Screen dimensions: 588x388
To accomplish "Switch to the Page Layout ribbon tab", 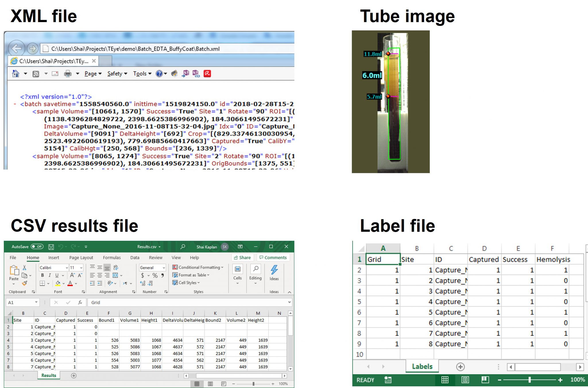I will click(81, 258).
